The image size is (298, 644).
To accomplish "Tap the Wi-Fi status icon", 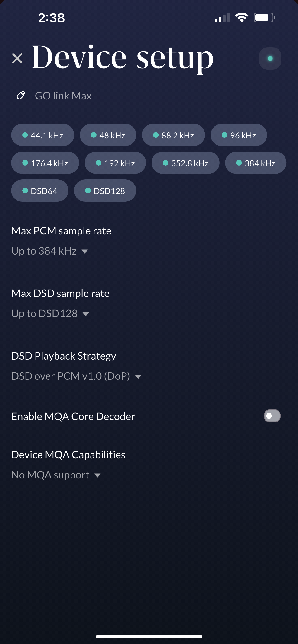I will pos(241,18).
